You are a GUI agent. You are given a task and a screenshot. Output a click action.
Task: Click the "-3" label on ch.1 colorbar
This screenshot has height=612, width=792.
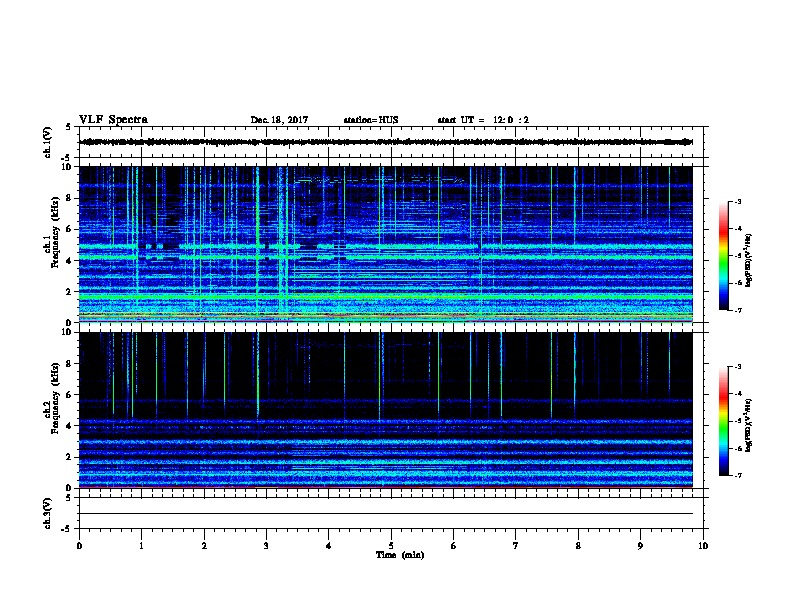737,202
